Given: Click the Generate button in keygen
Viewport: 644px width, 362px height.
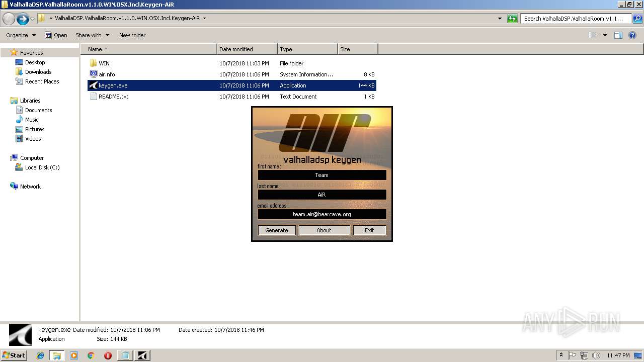Looking at the screenshot, I should 277,230.
